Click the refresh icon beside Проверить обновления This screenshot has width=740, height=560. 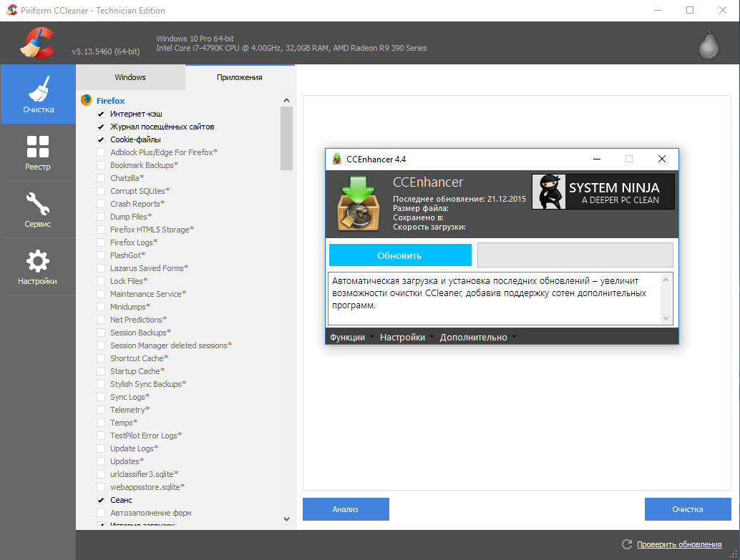pyautogui.click(x=627, y=544)
